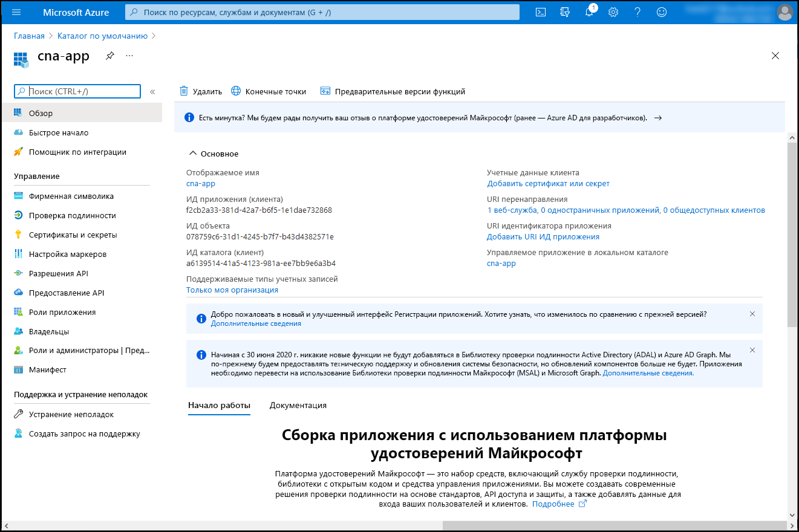Click the Microsoft Azure logo text

point(76,12)
